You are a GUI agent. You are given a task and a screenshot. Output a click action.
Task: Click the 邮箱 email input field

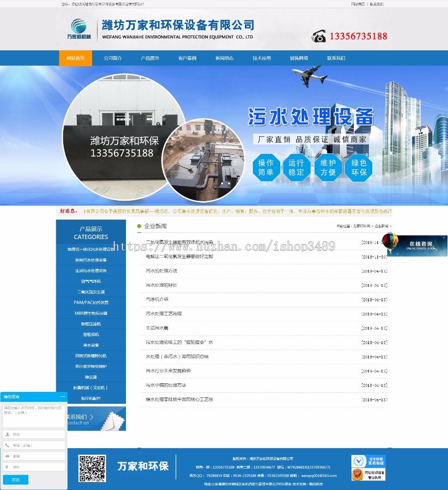(x=34, y=456)
